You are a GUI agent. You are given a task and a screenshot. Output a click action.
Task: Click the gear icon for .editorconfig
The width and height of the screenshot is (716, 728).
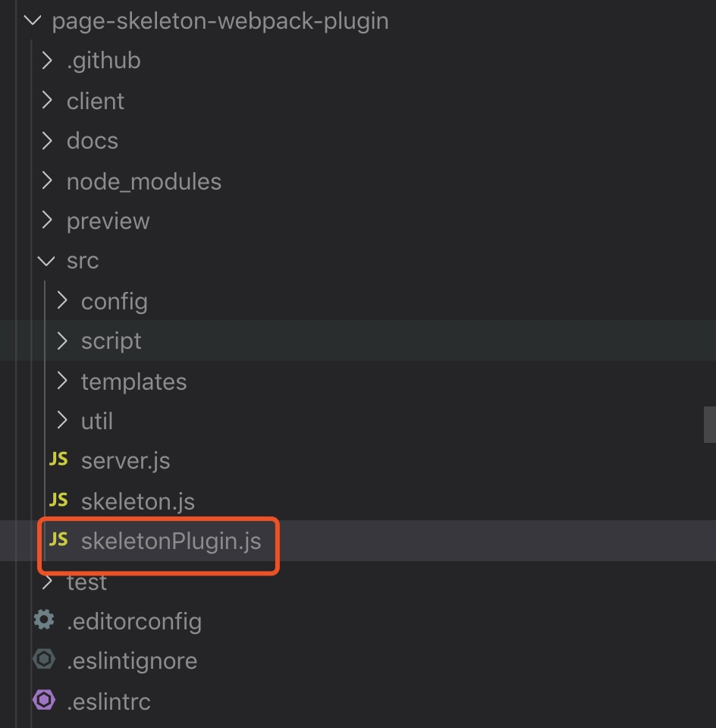tap(44, 620)
